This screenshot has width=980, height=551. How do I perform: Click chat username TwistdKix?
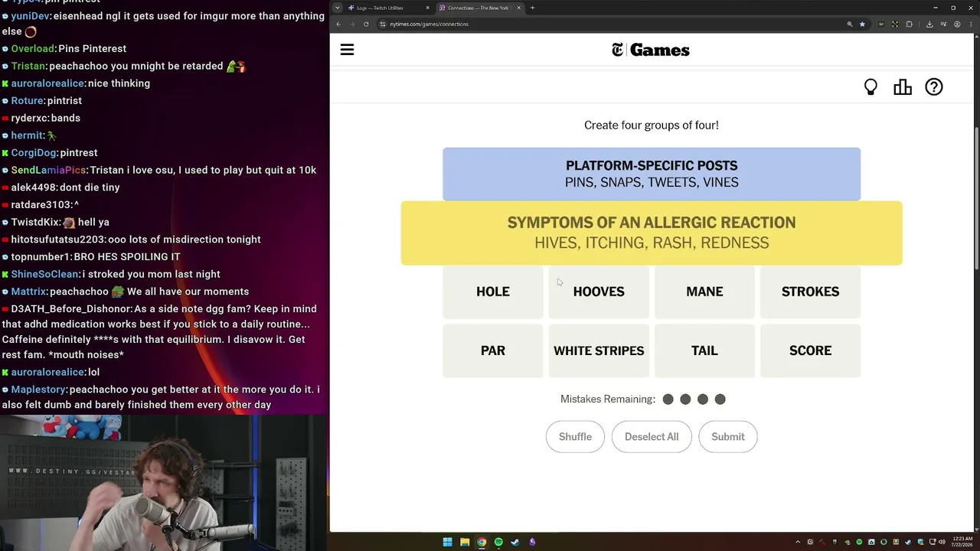coord(34,222)
